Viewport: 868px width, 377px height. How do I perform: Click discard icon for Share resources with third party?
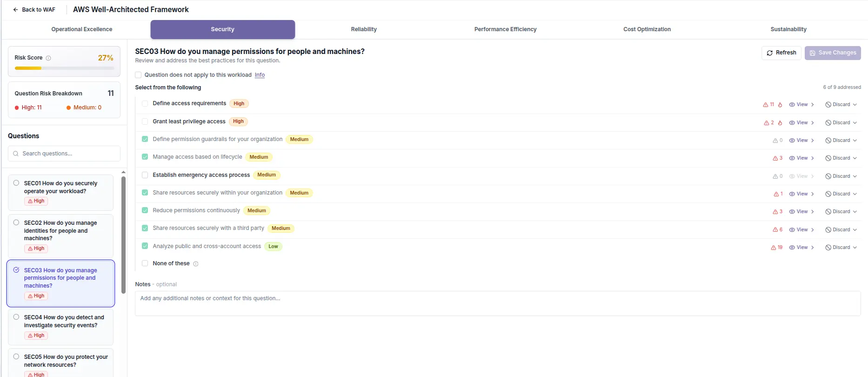click(x=828, y=230)
